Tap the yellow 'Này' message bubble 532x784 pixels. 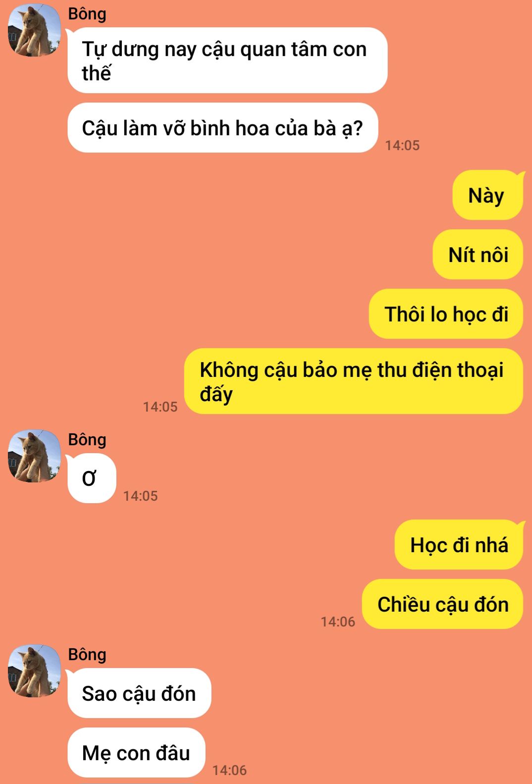pyautogui.click(x=487, y=195)
